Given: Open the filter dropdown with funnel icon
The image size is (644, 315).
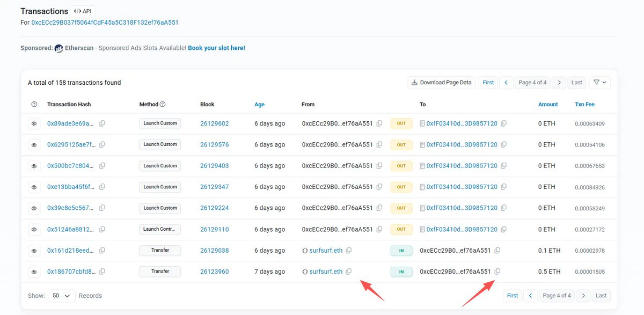Looking at the screenshot, I should tap(600, 83).
